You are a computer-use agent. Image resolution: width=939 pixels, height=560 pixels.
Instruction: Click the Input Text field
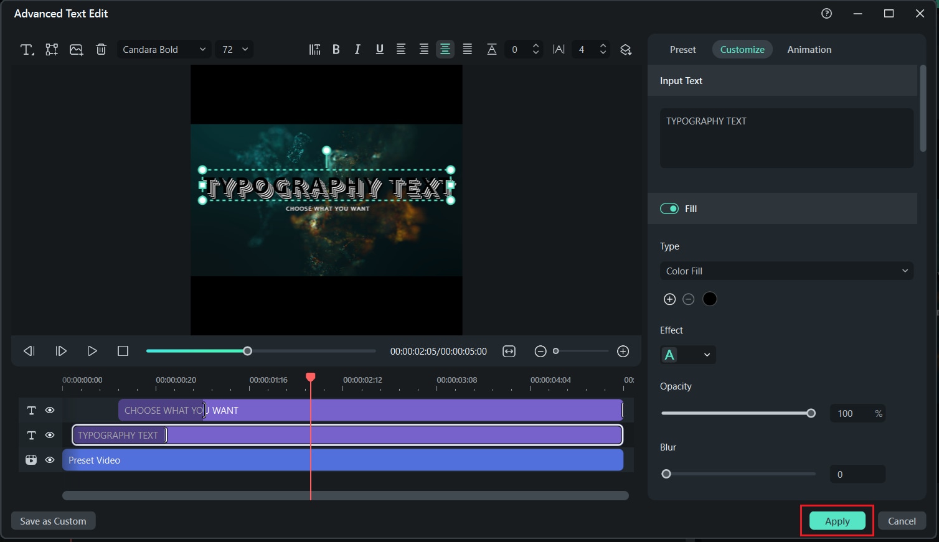(x=786, y=138)
